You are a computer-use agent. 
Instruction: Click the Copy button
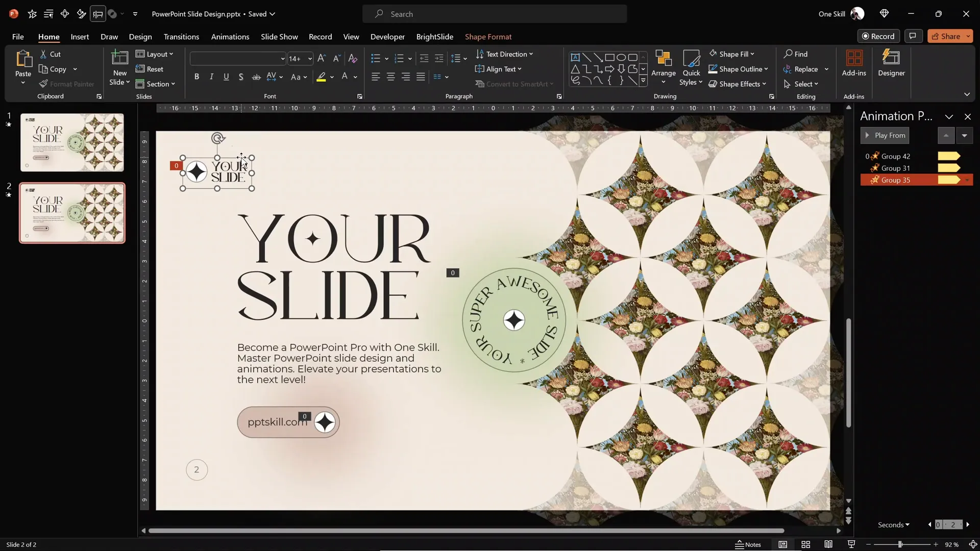pyautogui.click(x=53, y=69)
